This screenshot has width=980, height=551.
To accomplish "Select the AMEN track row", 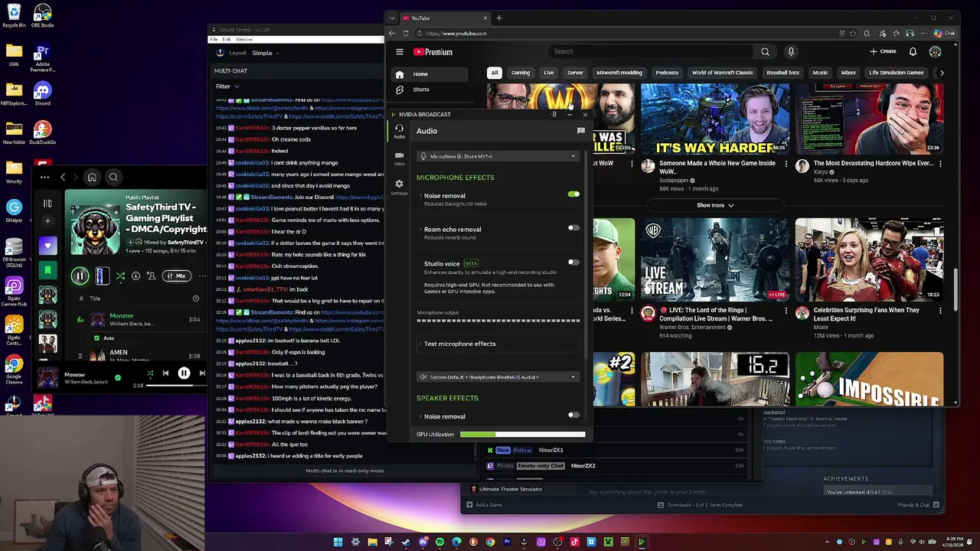I will (139, 356).
